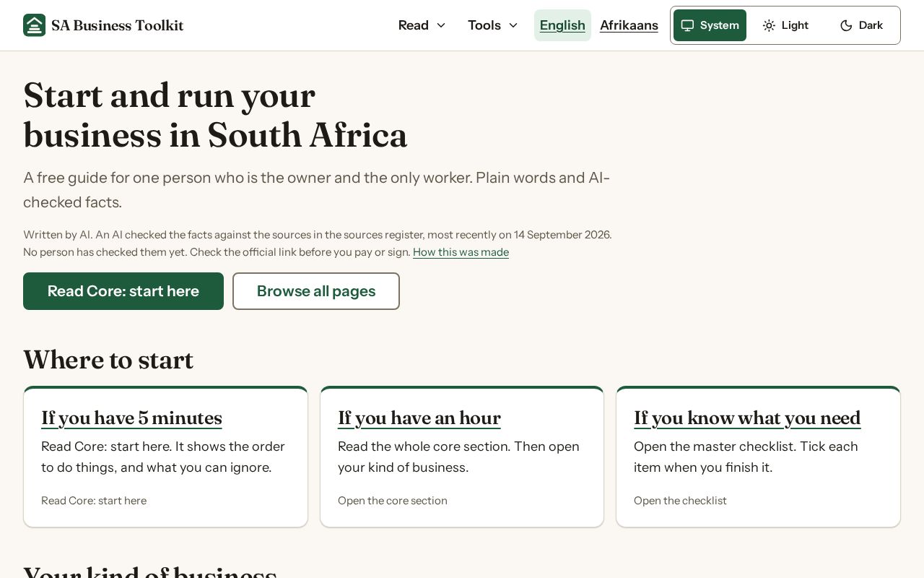Expand the Tools menu chevron
Screen dimensions: 924x578
tap(513, 25)
